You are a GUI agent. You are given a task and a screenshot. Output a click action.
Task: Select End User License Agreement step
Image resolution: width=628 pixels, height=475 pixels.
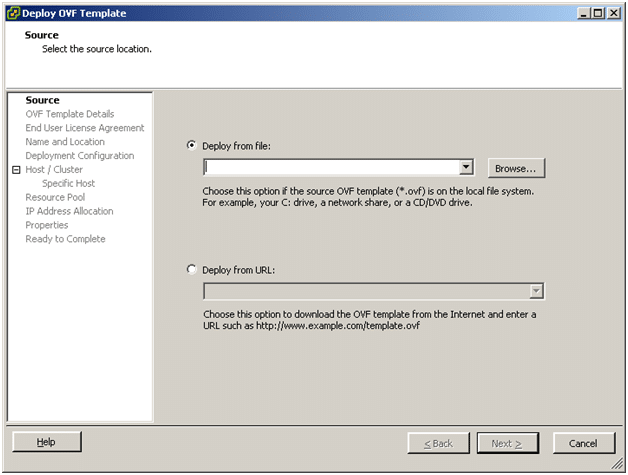click(x=85, y=128)
